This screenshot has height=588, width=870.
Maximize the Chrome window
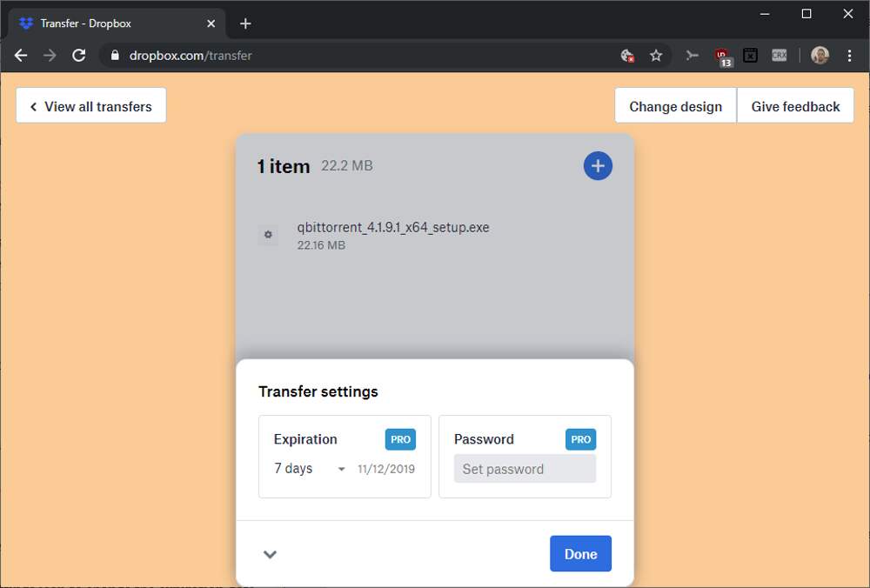tap(806, 14)
